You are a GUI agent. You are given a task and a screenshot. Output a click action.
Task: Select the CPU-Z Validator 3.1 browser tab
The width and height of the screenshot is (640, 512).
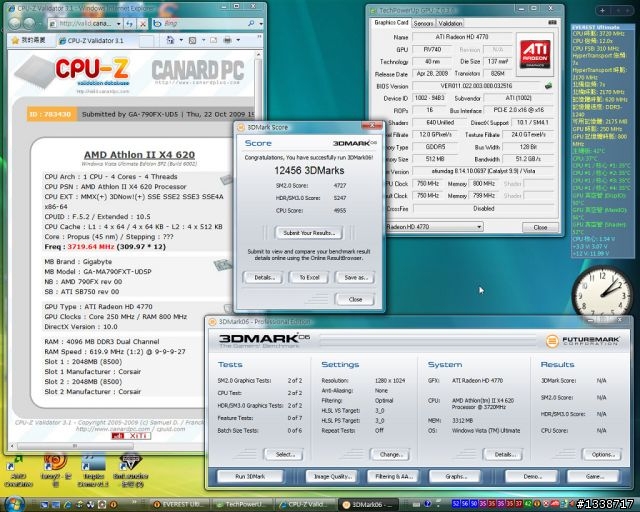pyautogui.click(x=97, y=40)
